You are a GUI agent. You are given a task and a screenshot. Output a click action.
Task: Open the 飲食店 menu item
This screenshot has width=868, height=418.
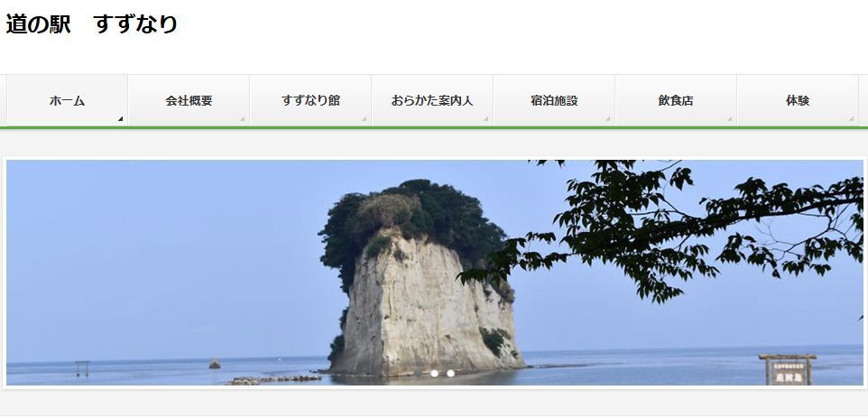(676, 100)
